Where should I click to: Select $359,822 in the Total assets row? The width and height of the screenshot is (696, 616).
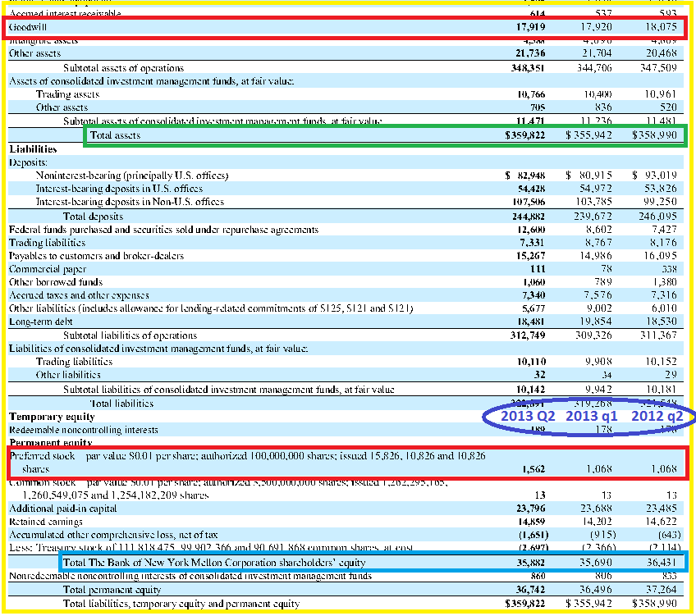point(524,135)
